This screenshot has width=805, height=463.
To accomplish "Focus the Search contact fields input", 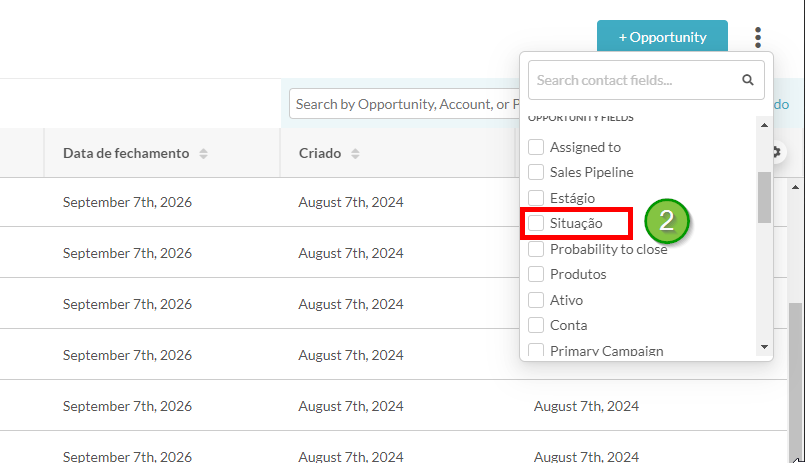I will click(634, 80).
